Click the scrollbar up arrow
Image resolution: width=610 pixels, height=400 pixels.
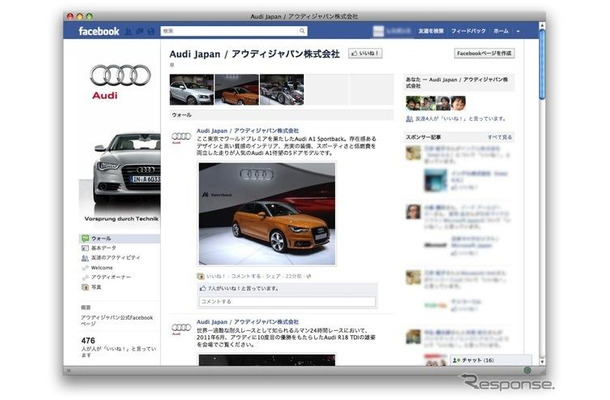click(542, 25)
